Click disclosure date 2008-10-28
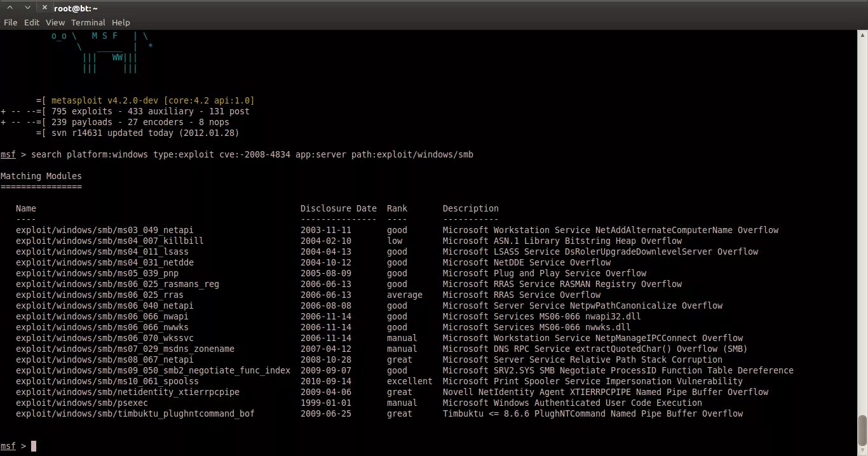Image resolution: width=868 pixels, height=456 pixels. [326, 359]
